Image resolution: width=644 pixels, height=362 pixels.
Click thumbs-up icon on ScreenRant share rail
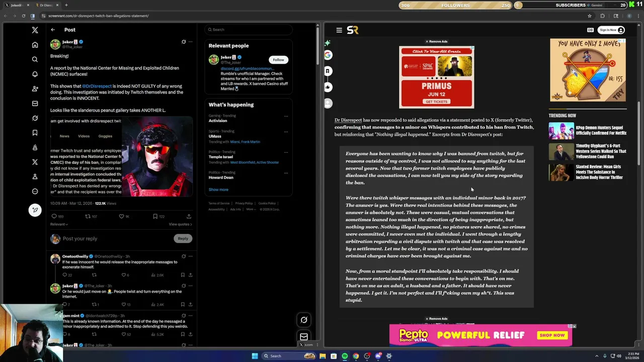click(x=328, y=87)
